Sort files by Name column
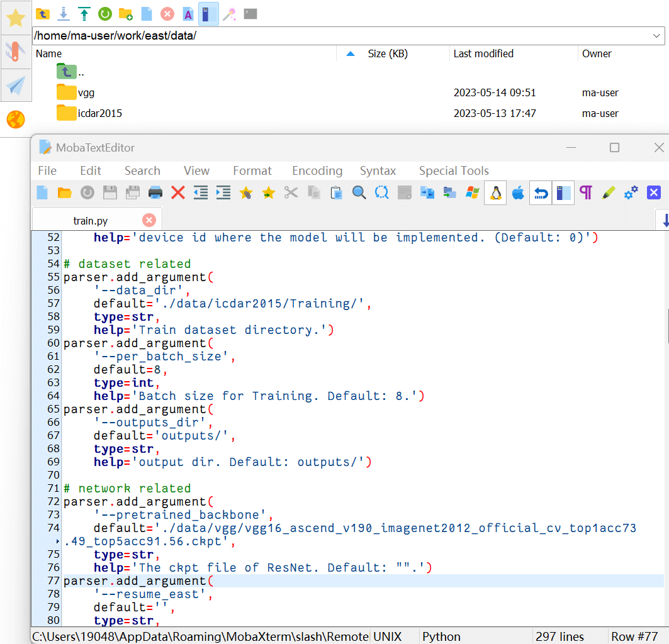669x644 pixels. (x=48, y=53)
